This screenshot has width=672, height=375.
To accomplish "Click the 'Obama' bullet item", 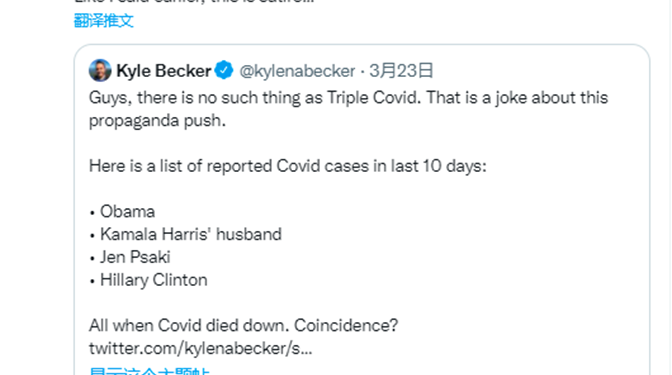I will pos(122,212).
